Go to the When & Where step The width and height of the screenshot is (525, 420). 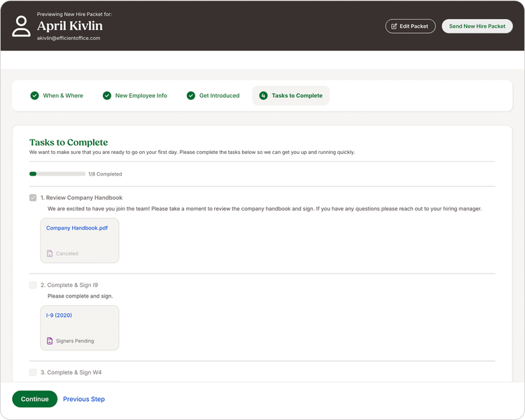57,95
